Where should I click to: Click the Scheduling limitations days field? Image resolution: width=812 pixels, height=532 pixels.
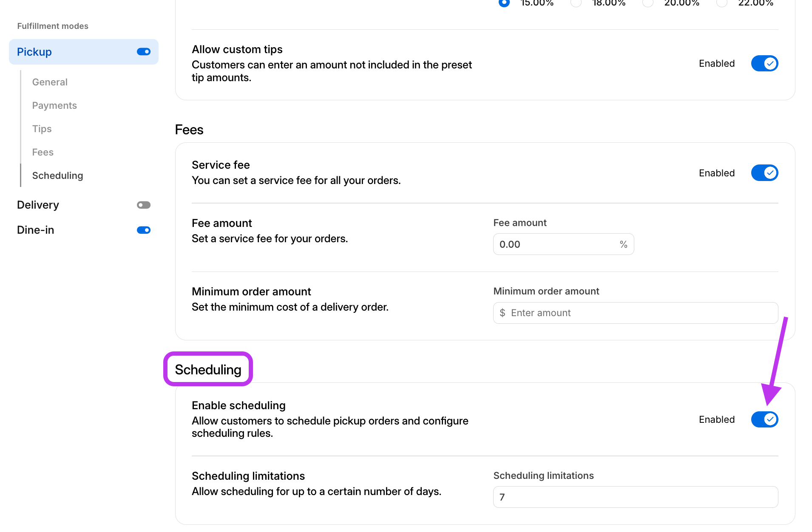point(635,497)
